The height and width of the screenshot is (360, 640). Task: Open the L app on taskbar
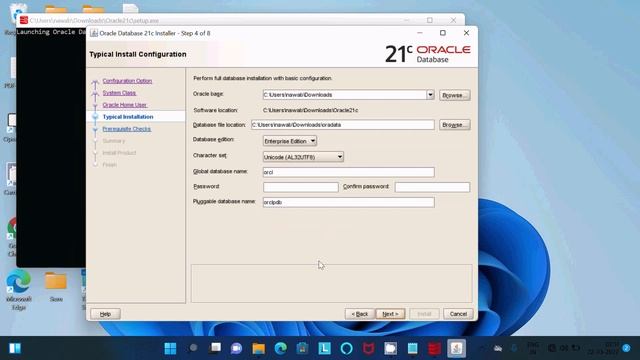click(x=324, y=348)
